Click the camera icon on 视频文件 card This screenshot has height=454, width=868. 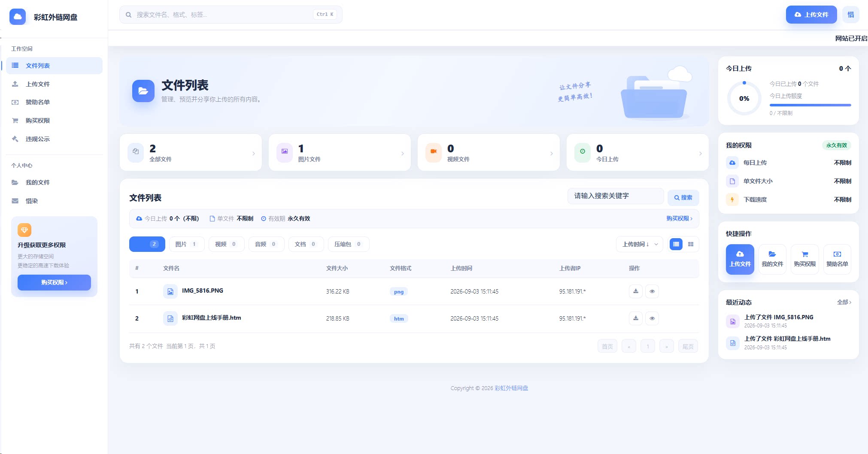[x=434, y=152]
